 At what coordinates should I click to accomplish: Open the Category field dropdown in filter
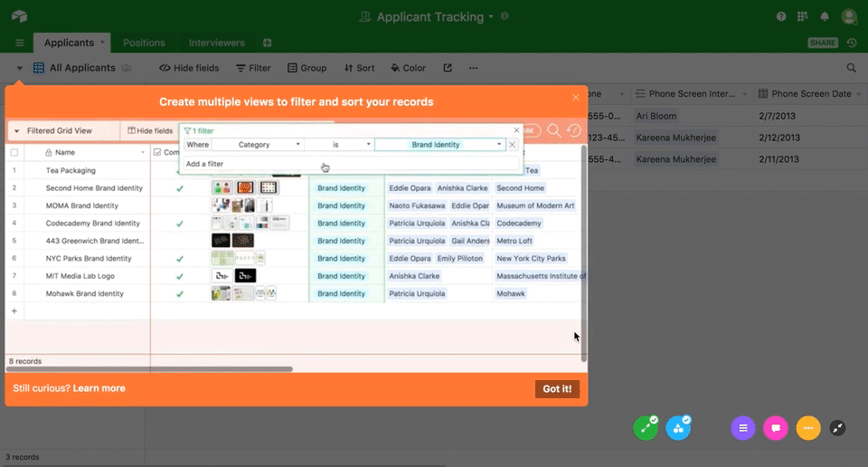click(x=258, y=145)
